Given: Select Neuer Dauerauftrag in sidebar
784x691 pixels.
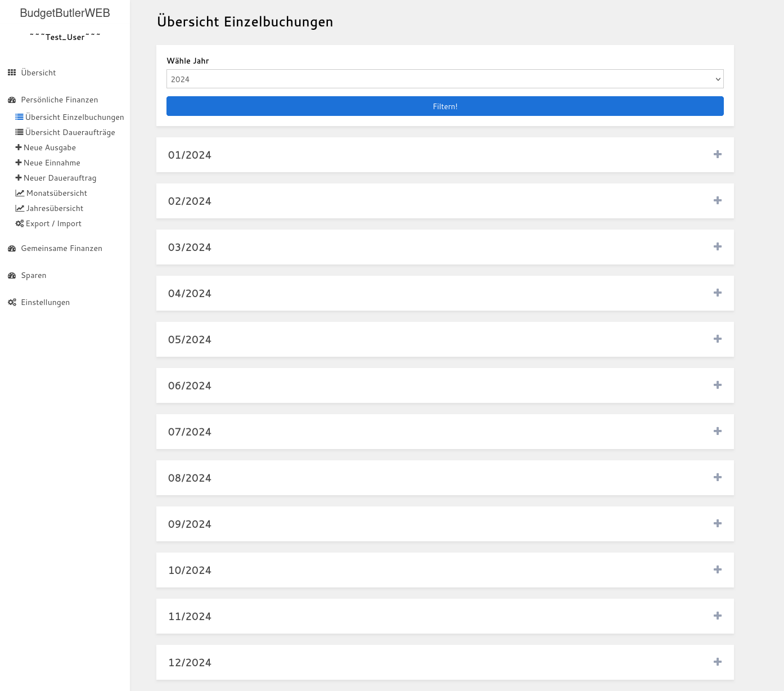Looking at the screenshot, I should click(x=60, y=178).
